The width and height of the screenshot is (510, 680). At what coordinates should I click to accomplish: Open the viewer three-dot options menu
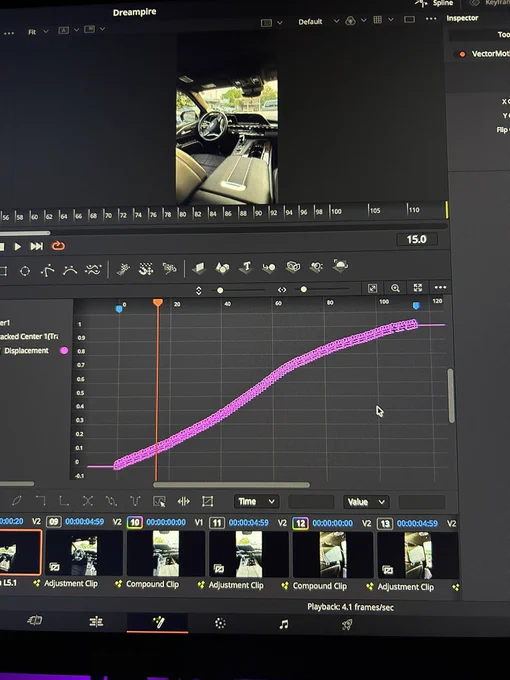(431, 19)
